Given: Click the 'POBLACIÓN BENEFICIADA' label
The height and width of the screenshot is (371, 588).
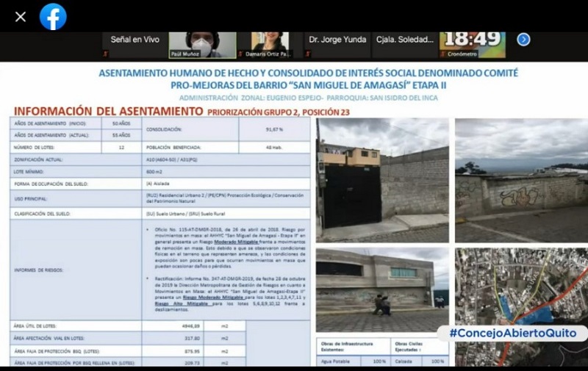Looking at the screenshot, I should point(173,148).
